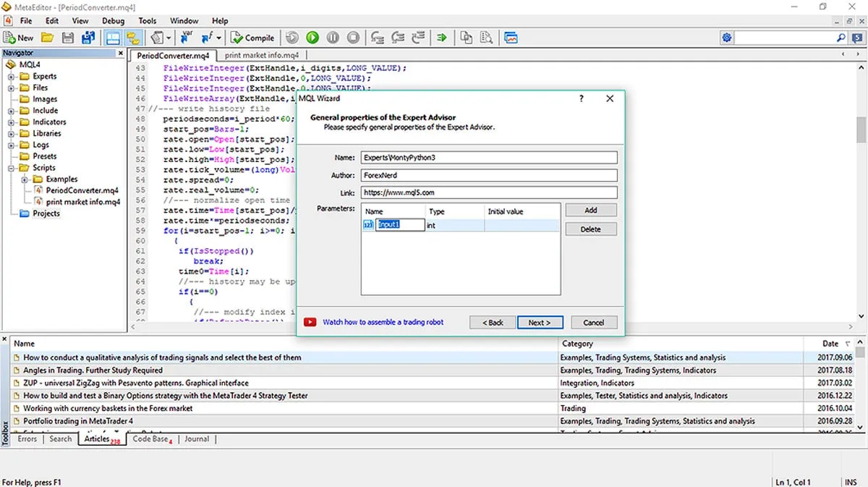The height and width of the screenshot is (487, 868).
Task: Select PeriodConverter.mq4 in Navigator tree
Action: click(82, 190)
